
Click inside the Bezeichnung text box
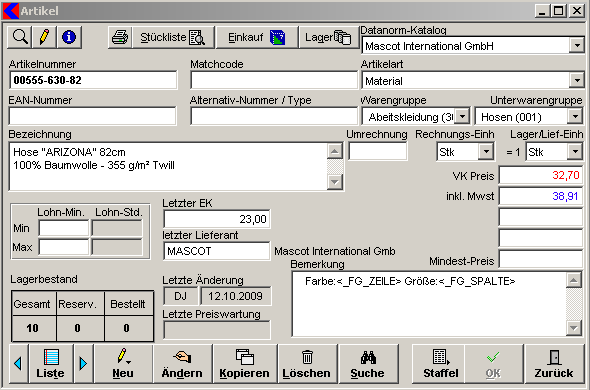pos(168,166)
